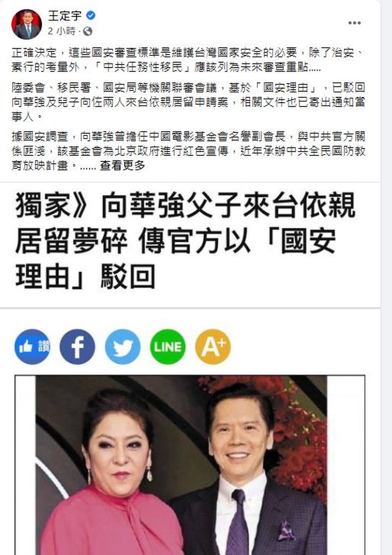Viewport: 392px width, 555px height.
Task: Click 王定宇 profile avatar picture
Action: tap(27, 24)
